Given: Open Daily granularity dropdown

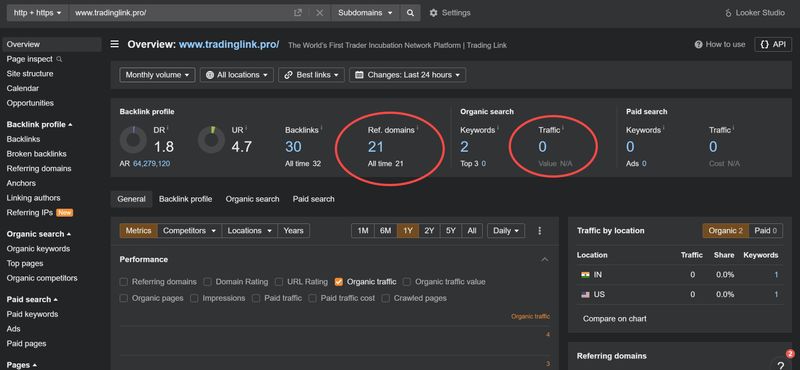Looking at the screenshot, I should 506,231.
